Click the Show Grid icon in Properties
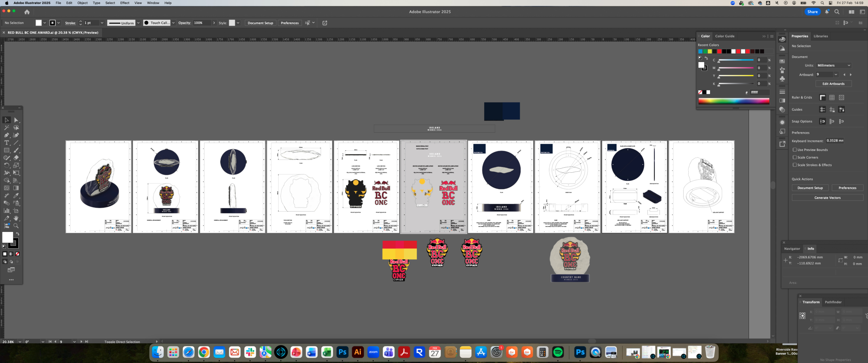This screenshot has width=868, height=363. point(832,98)
